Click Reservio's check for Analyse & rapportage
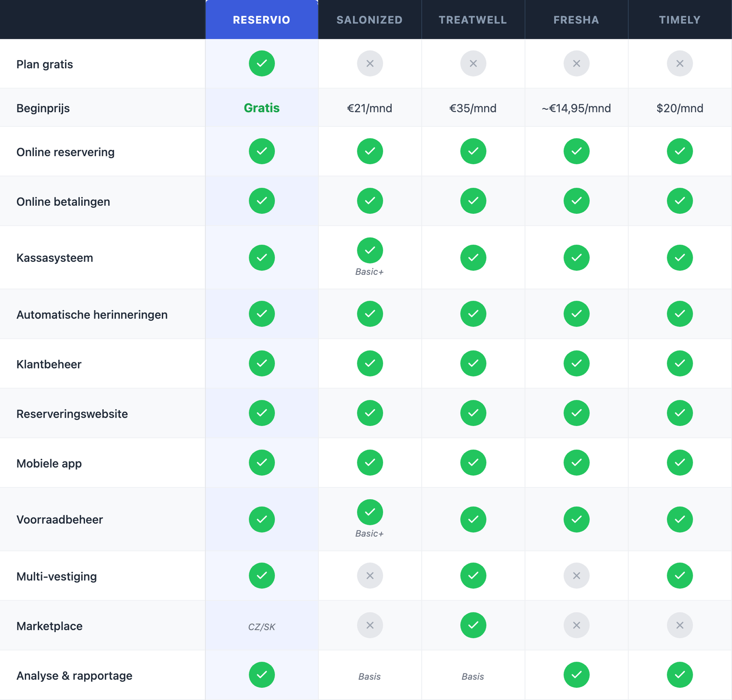Image resolution: width=732 pixels, height=700 pixels. (x=262, y=674)
